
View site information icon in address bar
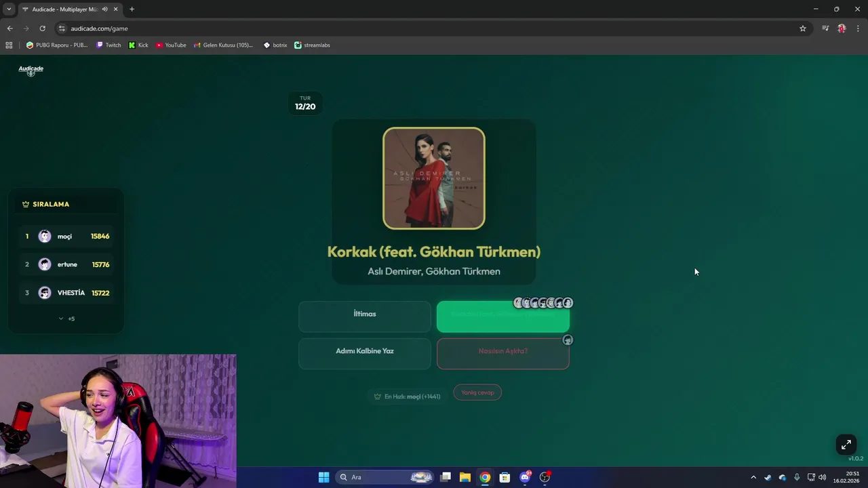pyautogui.click(x=62, y=28)
